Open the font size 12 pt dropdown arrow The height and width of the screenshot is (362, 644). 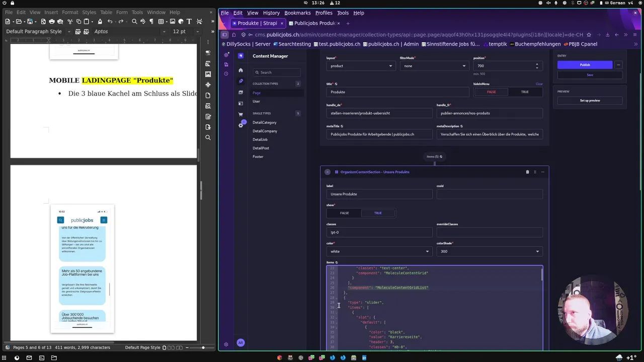(197, 31)
